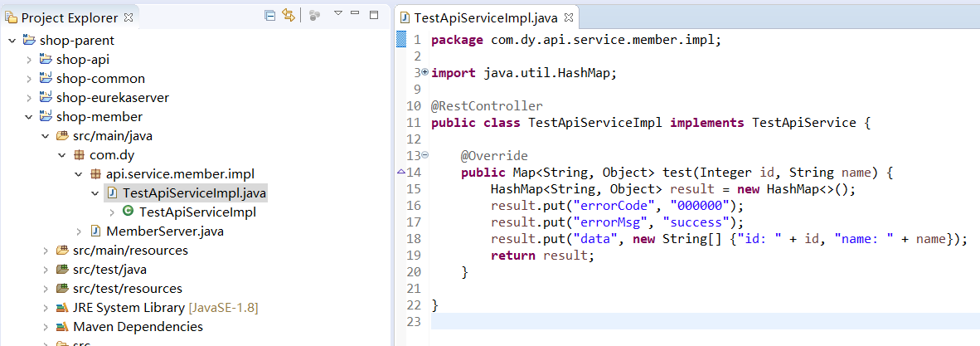Click the shop-api Maven project icon
980x346 pixels.
[45, 60]
